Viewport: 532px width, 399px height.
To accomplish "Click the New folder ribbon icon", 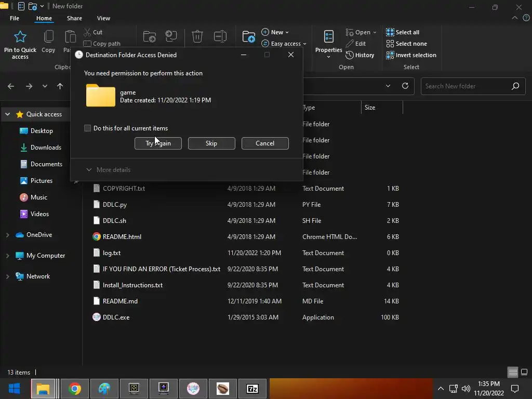I will click(249, 37).
